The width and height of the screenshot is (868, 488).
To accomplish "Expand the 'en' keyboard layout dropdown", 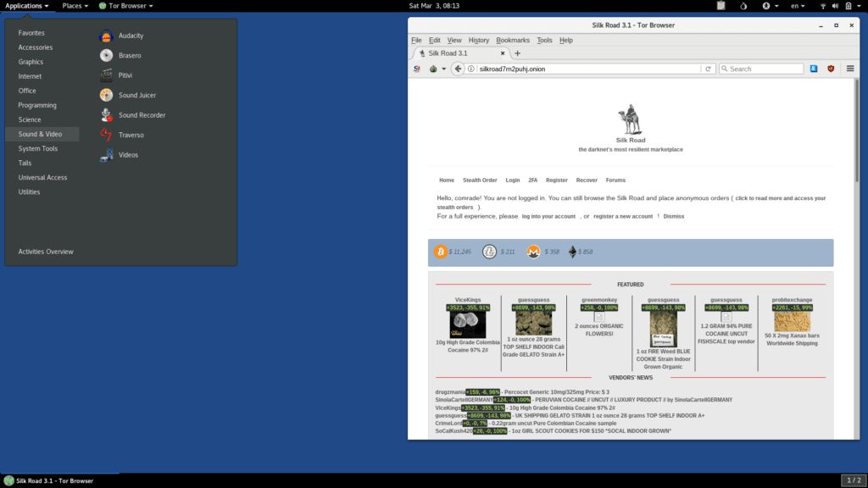I will click(798, 6).
